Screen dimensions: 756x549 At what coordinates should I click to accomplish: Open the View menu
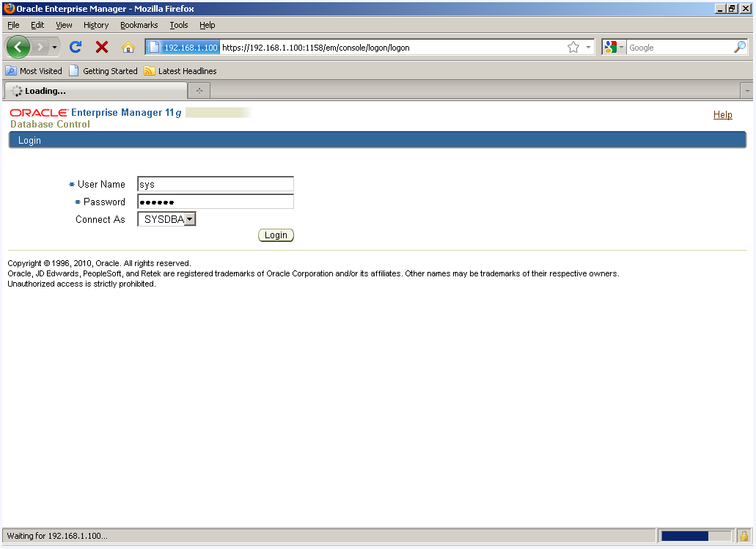(64, 25)
